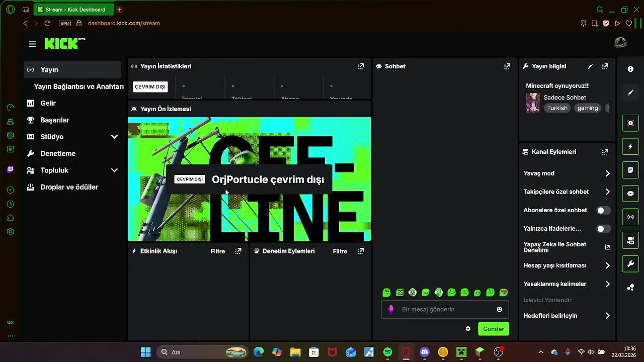Pop out the Denetim Eylemleri panel
This screenshot has height=362, width=644.
pos(361,251)
